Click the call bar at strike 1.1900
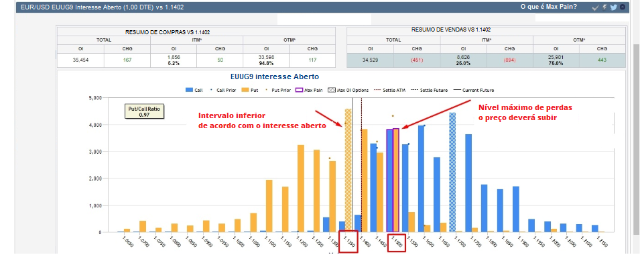Image resolution: width=644 pixels, height=259 pixels. (x=515, y=209)
